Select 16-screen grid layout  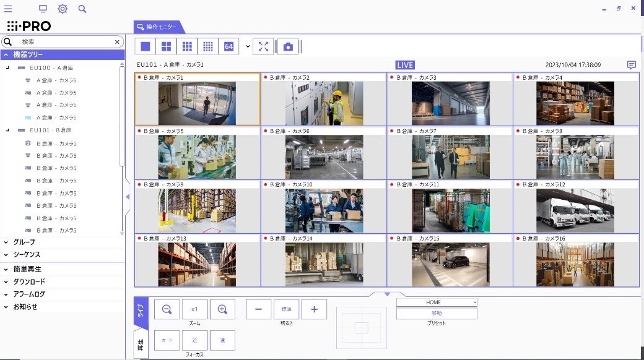(208, 46)
